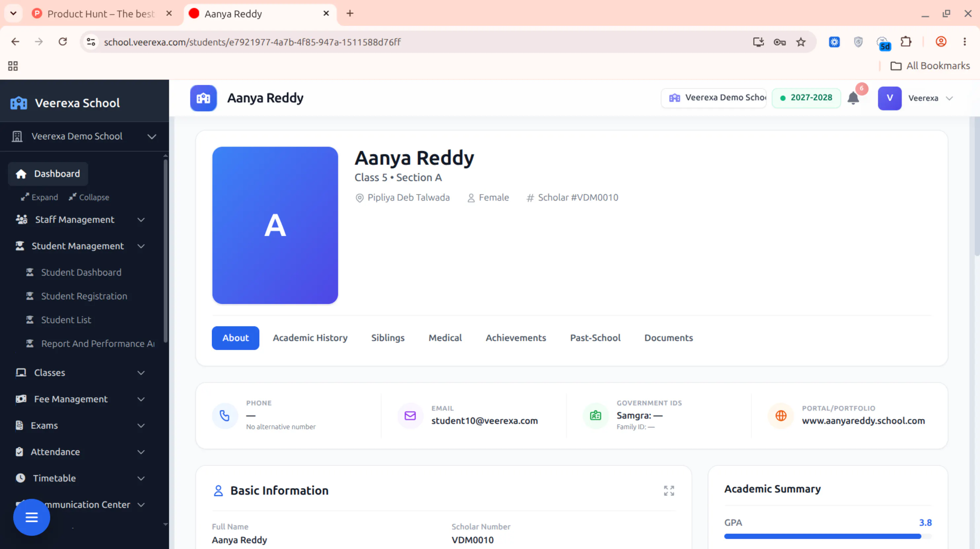The image size is (980, 549).
Task: Open Student Dashboard
Action: [81, 272]
